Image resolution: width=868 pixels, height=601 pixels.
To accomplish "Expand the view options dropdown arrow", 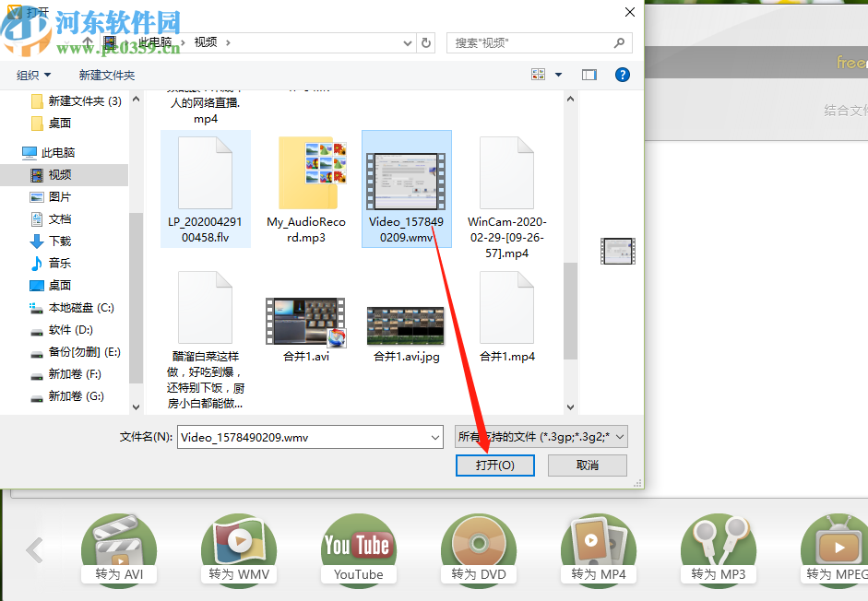I will pyautogui.click(x=559, y=75).
